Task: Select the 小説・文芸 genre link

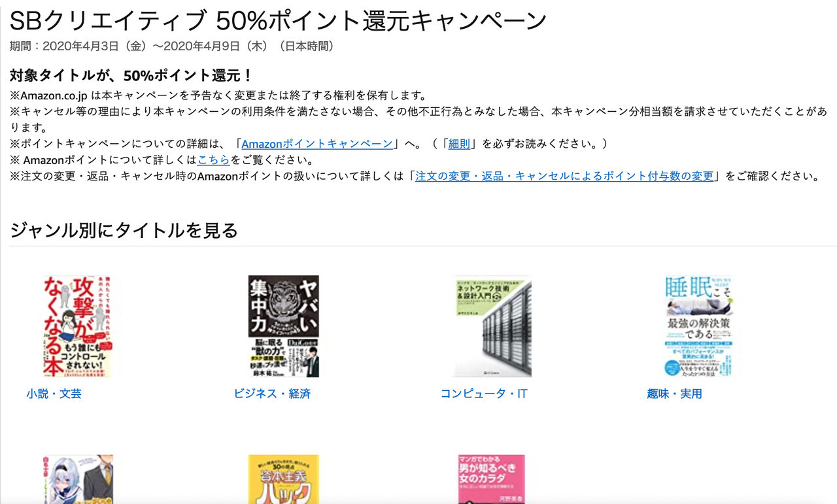Action: 54,394
